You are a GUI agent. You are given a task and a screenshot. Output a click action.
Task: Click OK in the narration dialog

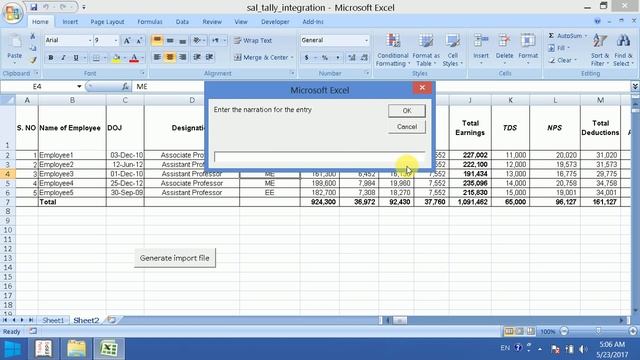coord(407,111)
